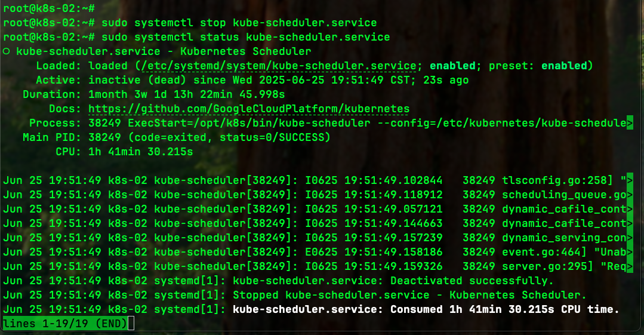Click the truncation marker on the scheduling_queue.go line

pyautogui.click(x=630, y=195)
